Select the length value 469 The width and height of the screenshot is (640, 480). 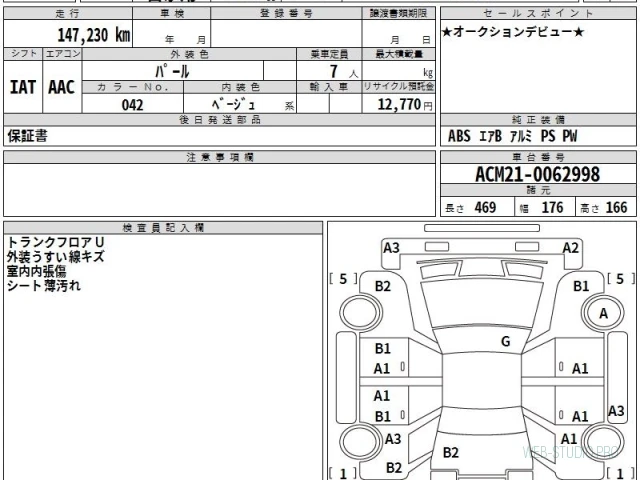point(485,207)
